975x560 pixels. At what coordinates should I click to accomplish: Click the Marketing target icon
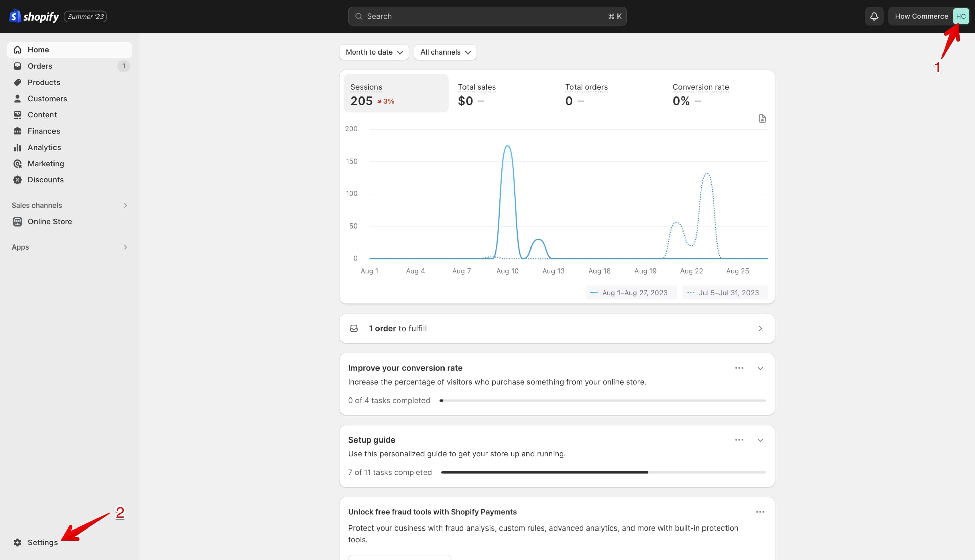[x=17, y=164]
